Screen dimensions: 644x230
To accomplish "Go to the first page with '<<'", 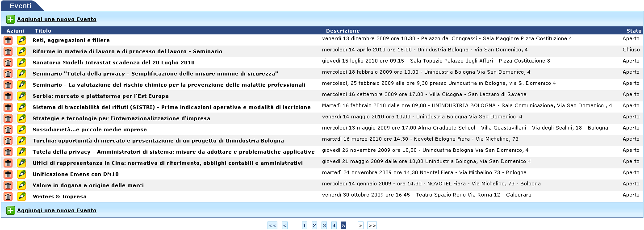I will 272,226.
